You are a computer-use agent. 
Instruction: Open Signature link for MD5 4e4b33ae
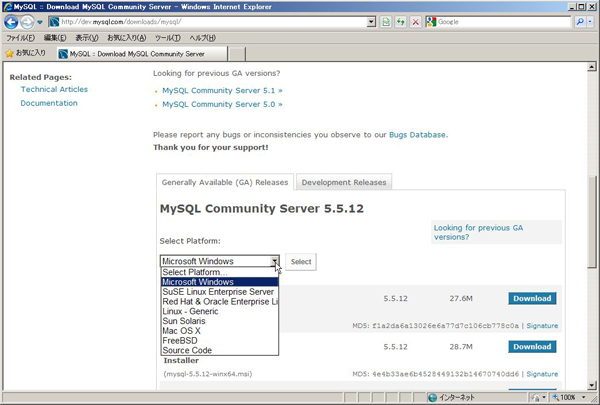(x=542, y=374)
